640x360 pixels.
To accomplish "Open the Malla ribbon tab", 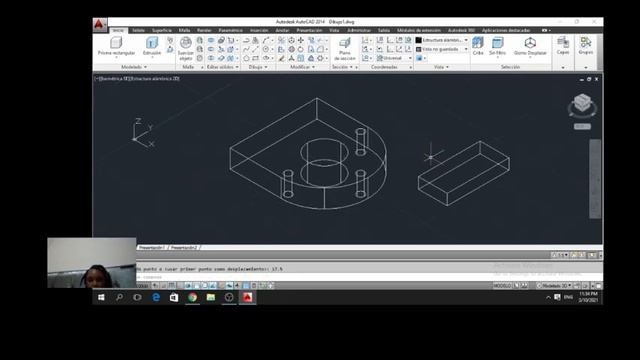I will pos(184,31).
